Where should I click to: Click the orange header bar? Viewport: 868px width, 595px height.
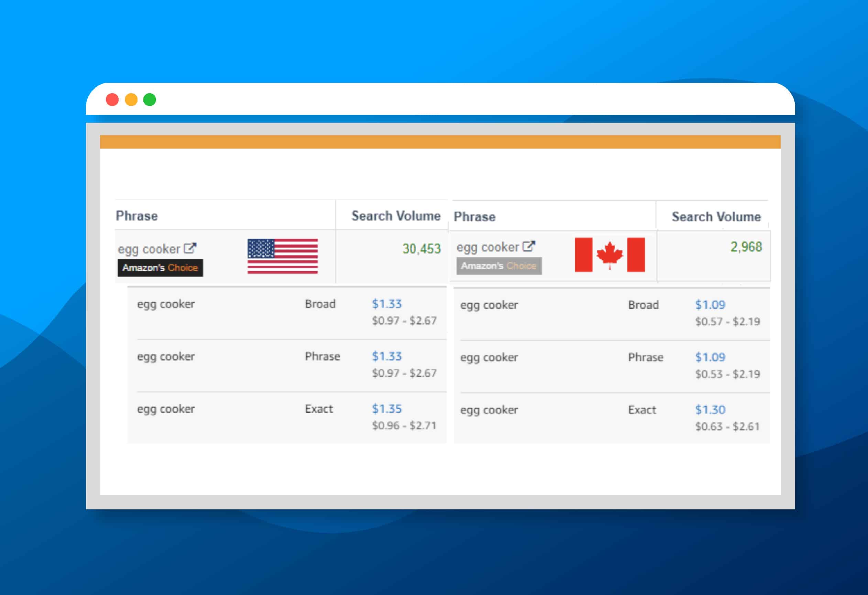[x=440, y=142]
